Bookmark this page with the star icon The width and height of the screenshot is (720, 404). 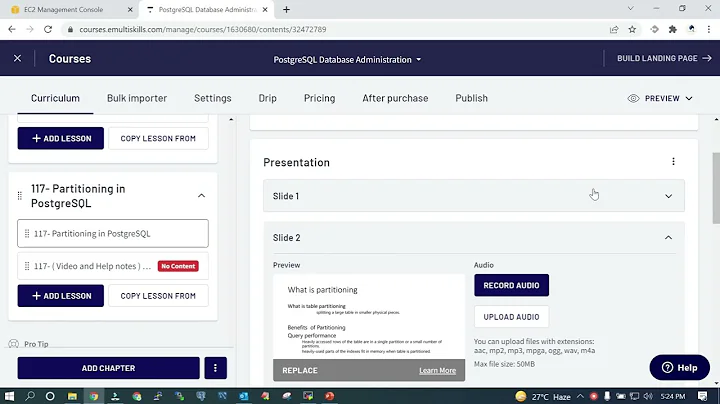point(632,29)
